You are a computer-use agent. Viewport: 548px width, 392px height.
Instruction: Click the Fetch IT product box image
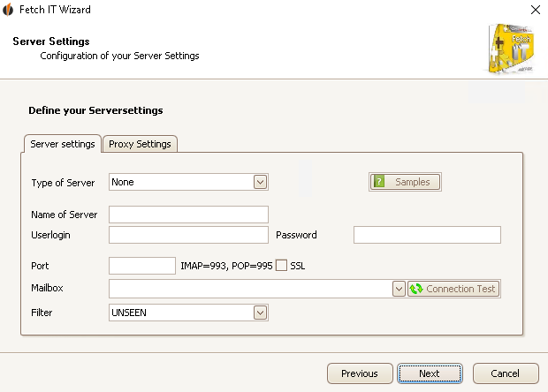tap(511, 49)
